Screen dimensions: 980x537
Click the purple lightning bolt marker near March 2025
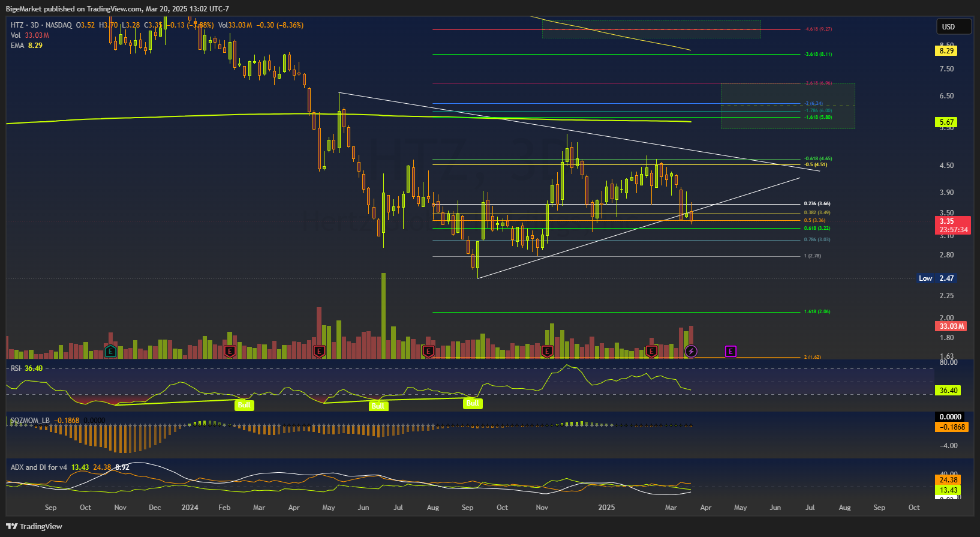(x=691, y=352)
